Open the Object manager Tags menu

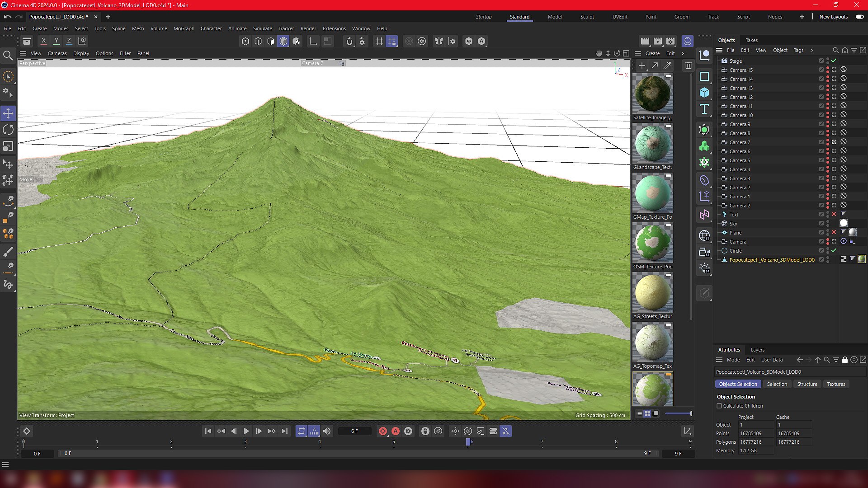[x=799, y=50]
